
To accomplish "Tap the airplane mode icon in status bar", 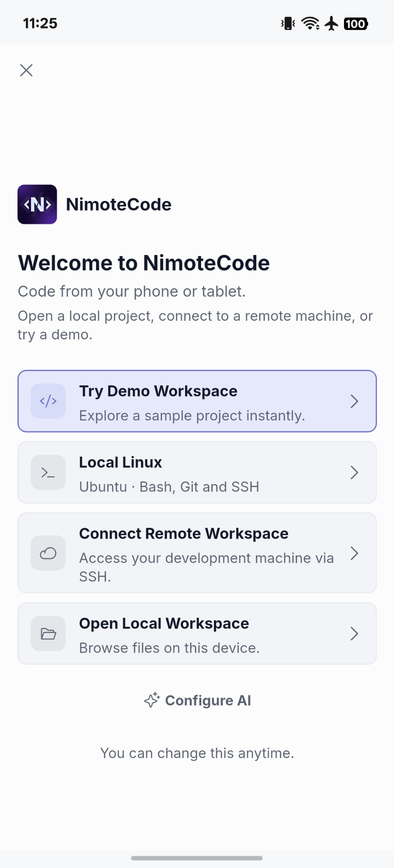I will [x=332, y=24].
